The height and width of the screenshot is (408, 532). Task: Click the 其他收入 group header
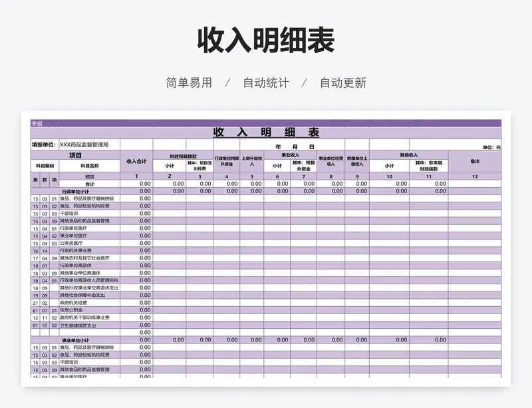tap(408, 155)
